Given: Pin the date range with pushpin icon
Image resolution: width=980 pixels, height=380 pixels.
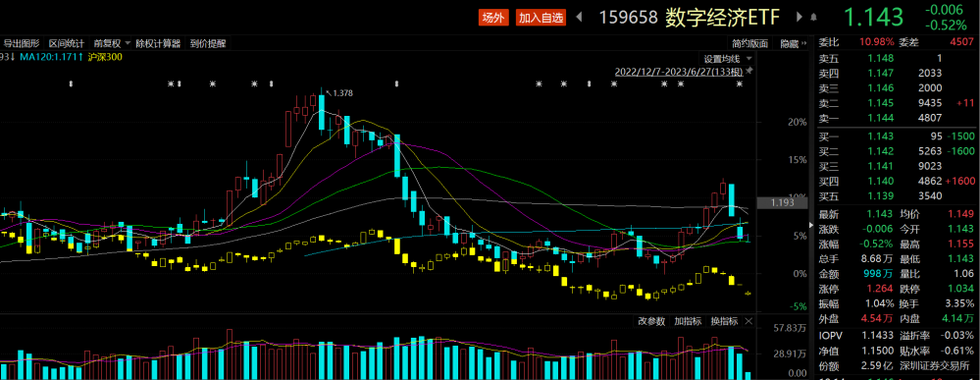Looking at the screenshot, I should [749, 72].
